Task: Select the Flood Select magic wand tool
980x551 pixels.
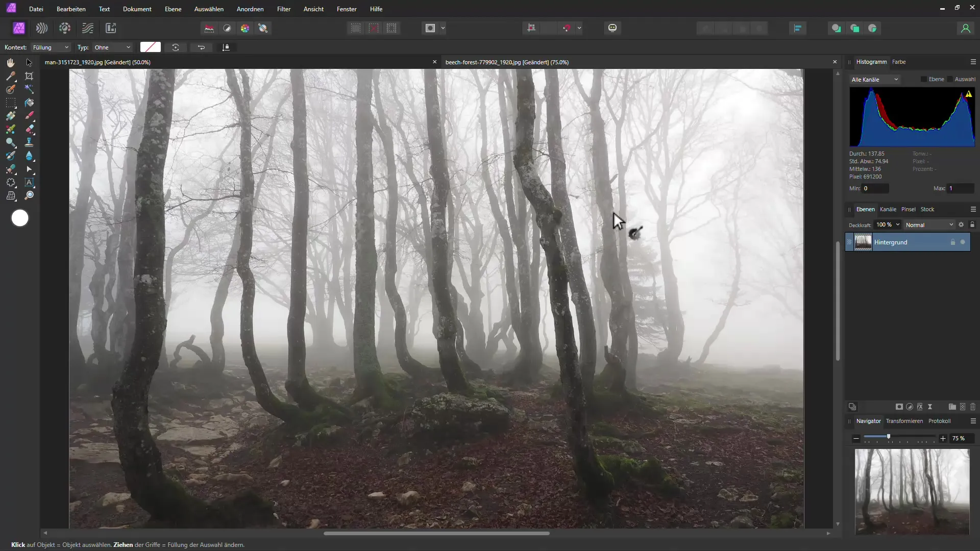Action: [x=29, y=89]
